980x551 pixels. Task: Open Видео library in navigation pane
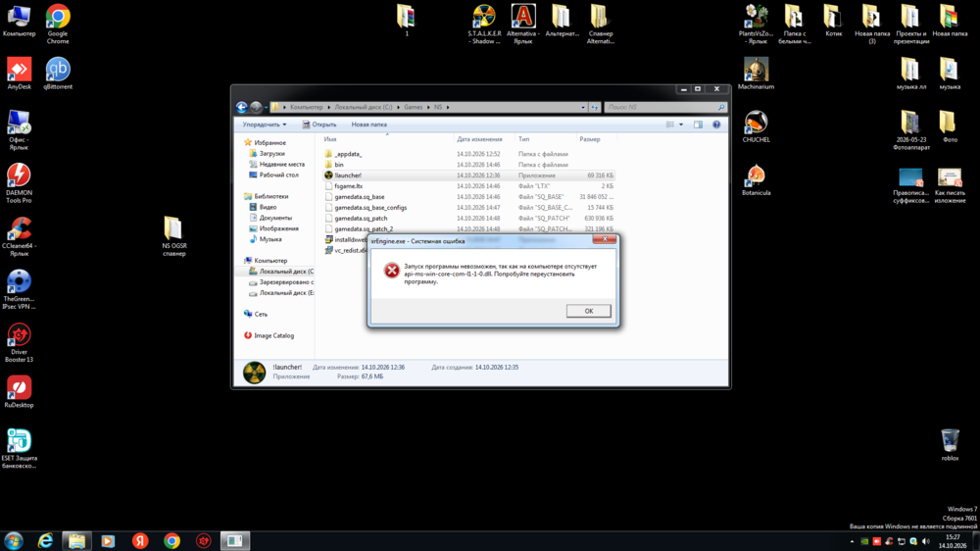click(268, 207)
